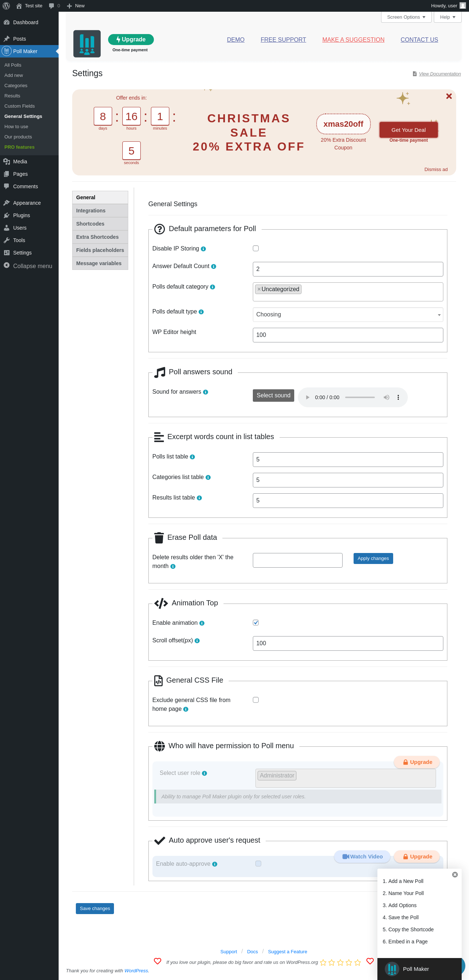This screenshot has width=469, height=980.
Task: Click info icon next to Scroll offset
Action: pos(197,641)
